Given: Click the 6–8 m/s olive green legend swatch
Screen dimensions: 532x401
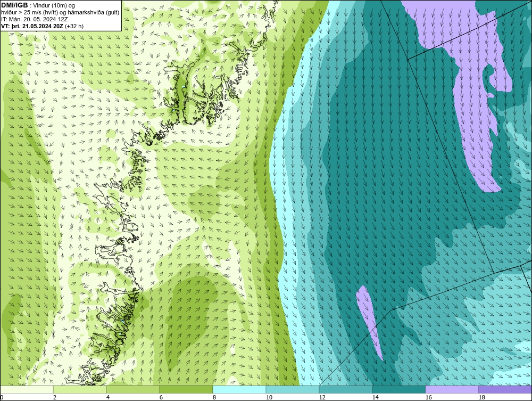Looking at the screenshot, I should click(186, 389).
